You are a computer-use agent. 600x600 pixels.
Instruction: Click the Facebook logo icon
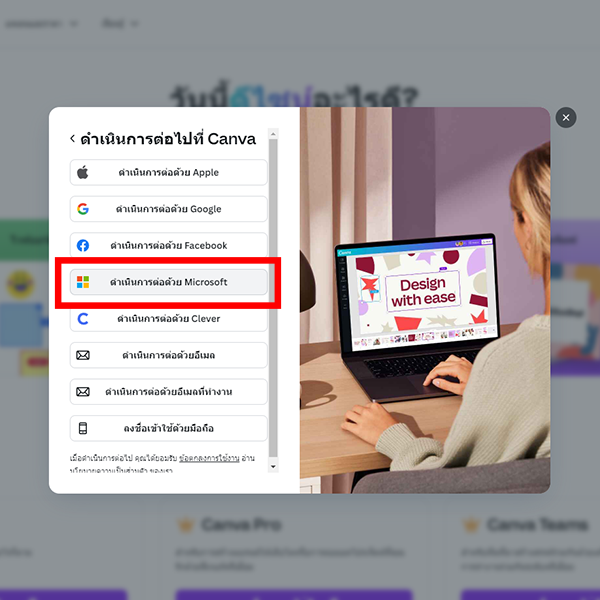pos(83,245)
